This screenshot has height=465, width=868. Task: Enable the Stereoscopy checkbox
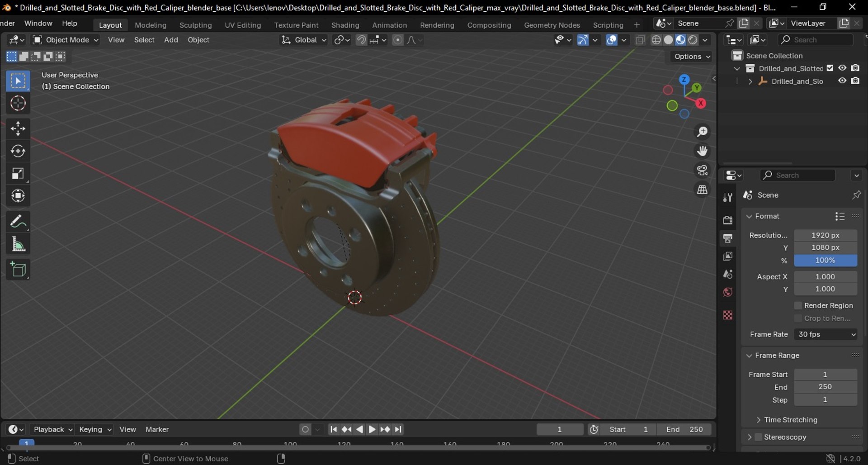(x=759, y=437)
